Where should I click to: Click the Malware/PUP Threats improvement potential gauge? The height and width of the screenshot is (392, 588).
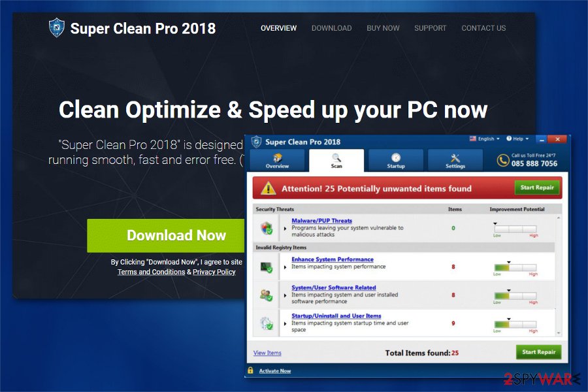[x=515, y=229]
